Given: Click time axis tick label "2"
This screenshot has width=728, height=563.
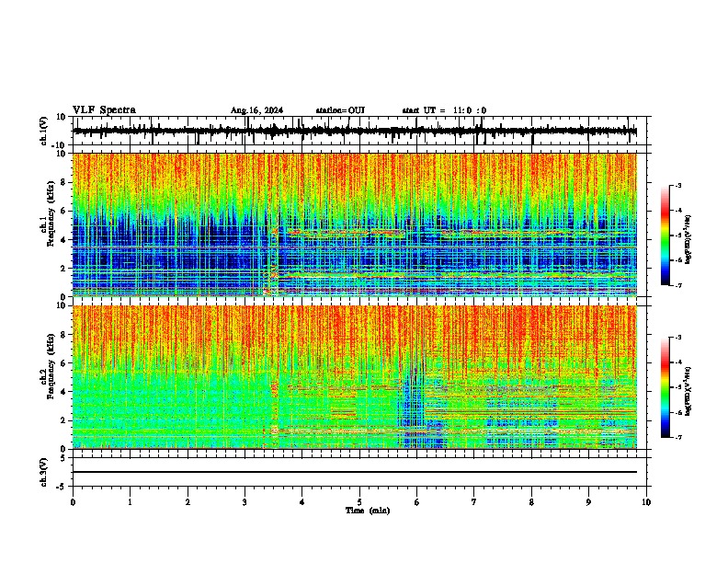Looking at the screenshot, I should point(188,502).
